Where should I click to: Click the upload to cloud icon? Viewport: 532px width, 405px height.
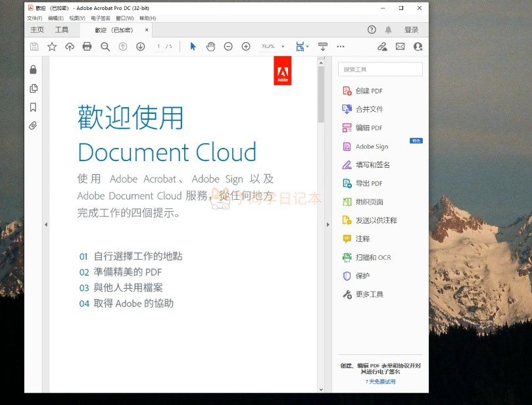[x=70, y=47]
